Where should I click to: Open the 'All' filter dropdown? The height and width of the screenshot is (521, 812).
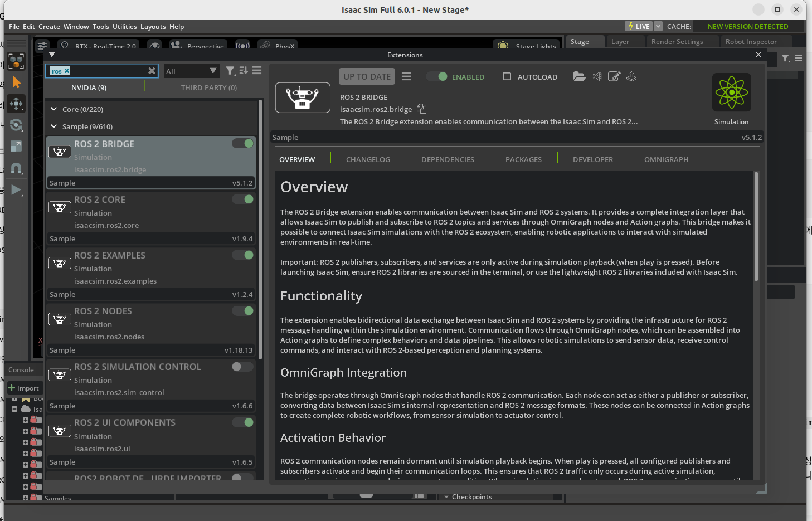[191, 71]
